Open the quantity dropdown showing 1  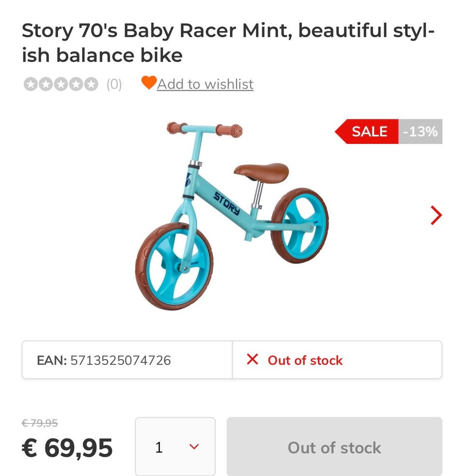click(x=175, y=447)
